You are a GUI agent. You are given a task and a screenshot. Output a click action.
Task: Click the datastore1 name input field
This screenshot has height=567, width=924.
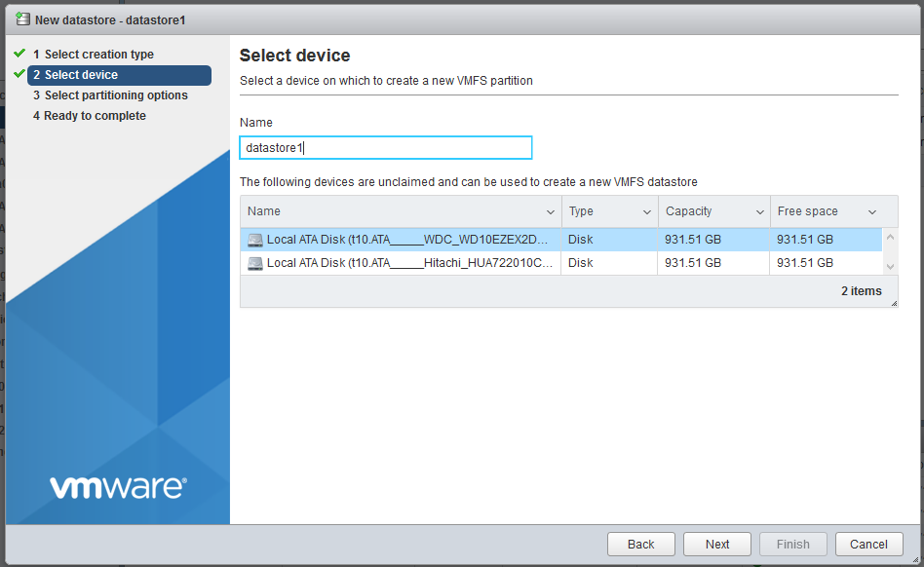point(385,147)
